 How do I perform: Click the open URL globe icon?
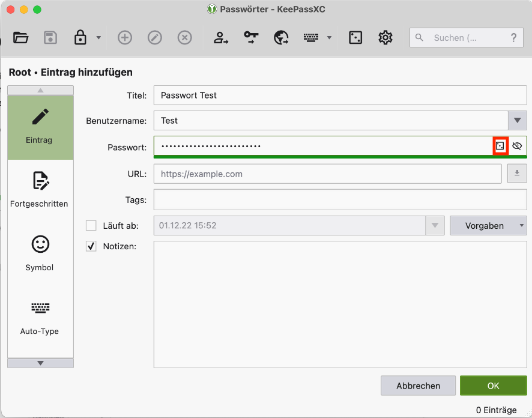coord(281,38)
